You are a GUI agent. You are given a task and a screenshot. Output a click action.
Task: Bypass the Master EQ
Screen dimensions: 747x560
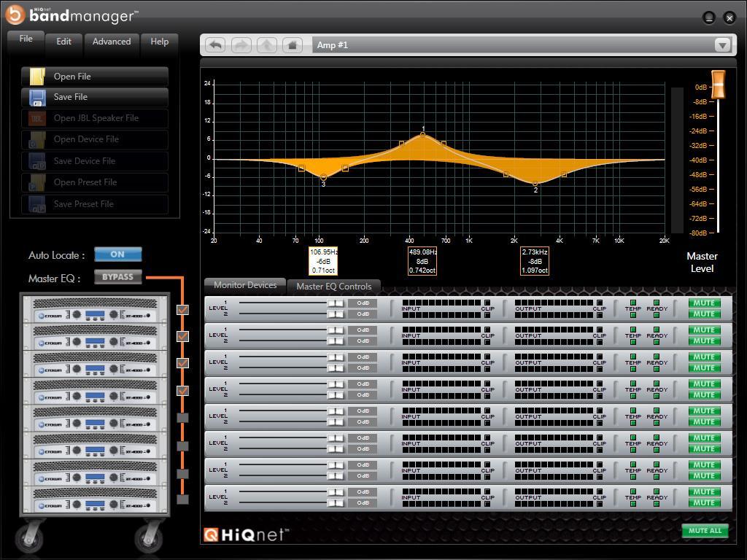pyautogui.click(x=118, y=276)
